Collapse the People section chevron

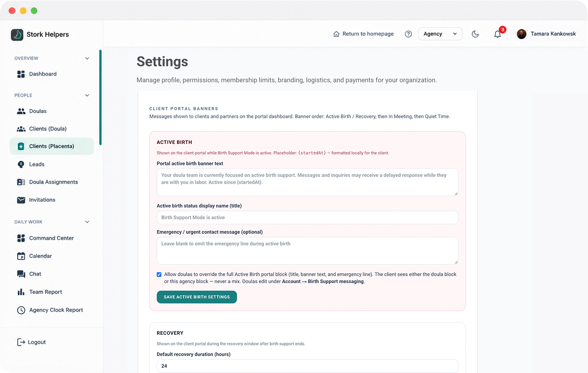pos(87,95)
